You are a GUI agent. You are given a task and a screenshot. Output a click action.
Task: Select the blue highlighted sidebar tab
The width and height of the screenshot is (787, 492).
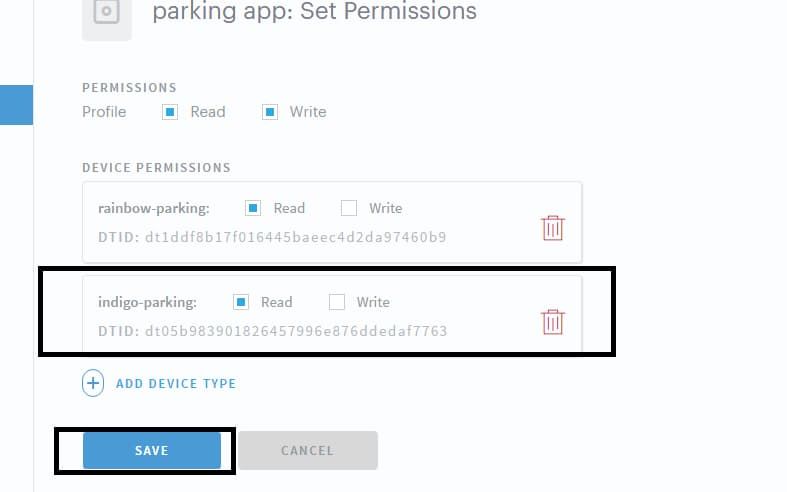coord(16,105)
